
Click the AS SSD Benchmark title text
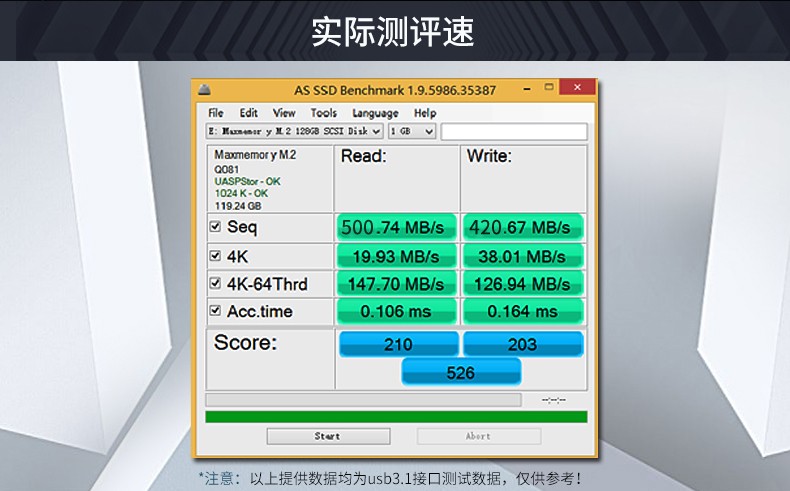(395, 90)
